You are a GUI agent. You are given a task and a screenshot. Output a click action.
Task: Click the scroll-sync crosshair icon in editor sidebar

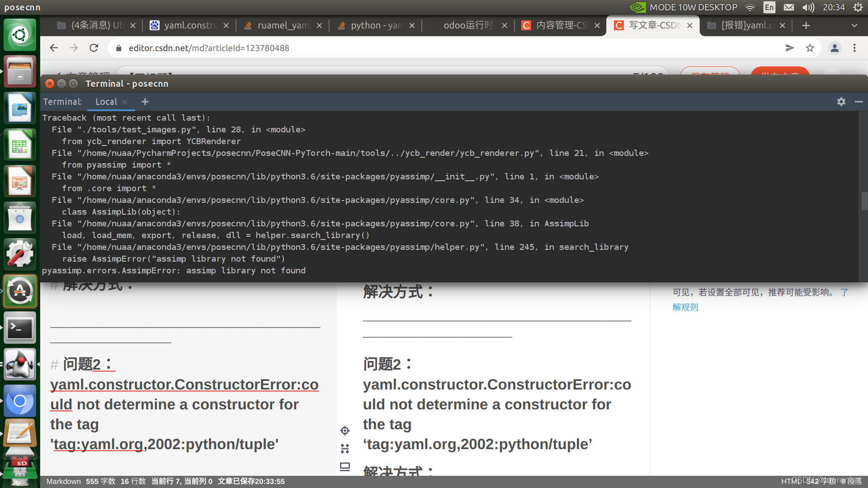click(x=345, y=430)
